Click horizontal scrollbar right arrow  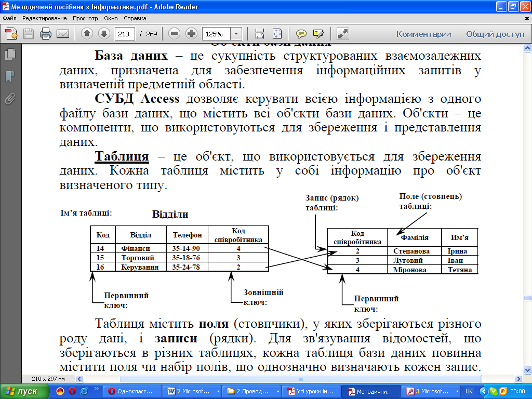[518, 379]
